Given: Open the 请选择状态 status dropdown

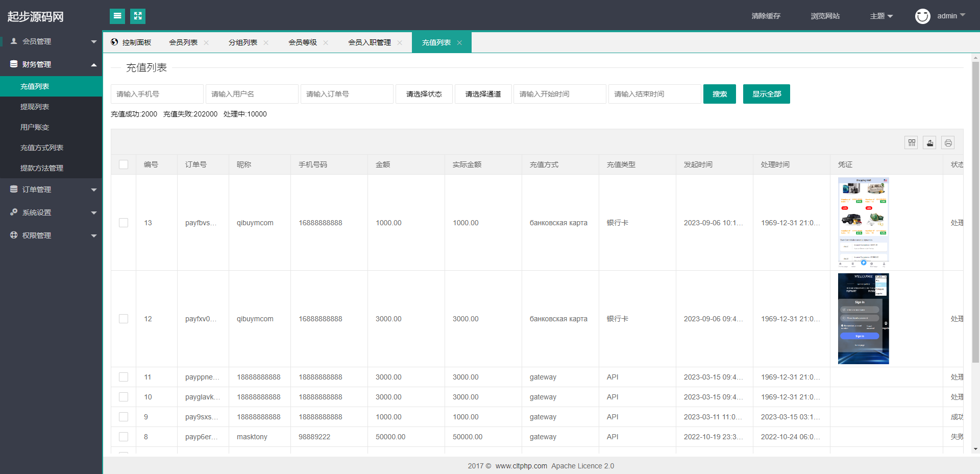Looking at the screenshot, I should [x=424, y=94].
